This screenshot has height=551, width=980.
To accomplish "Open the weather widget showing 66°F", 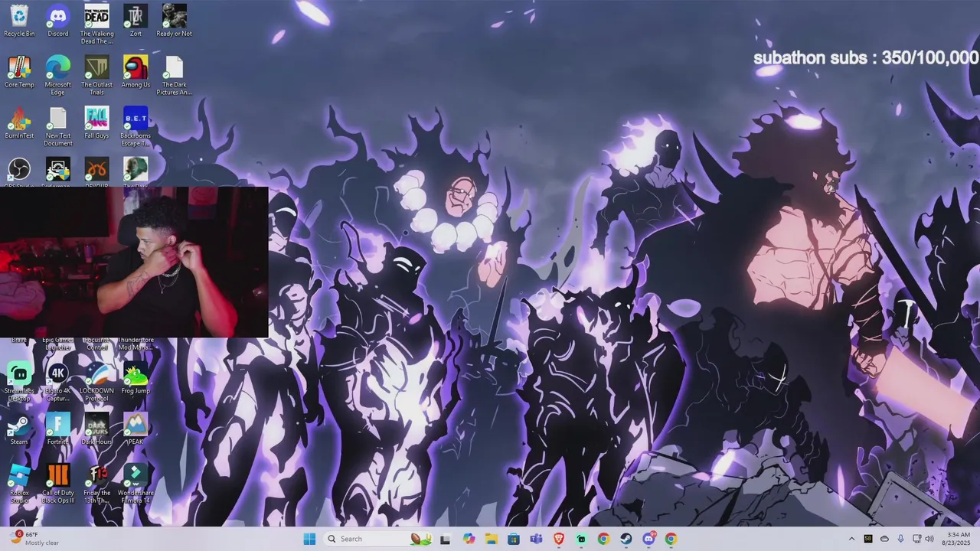I will (x=35, y=539).
